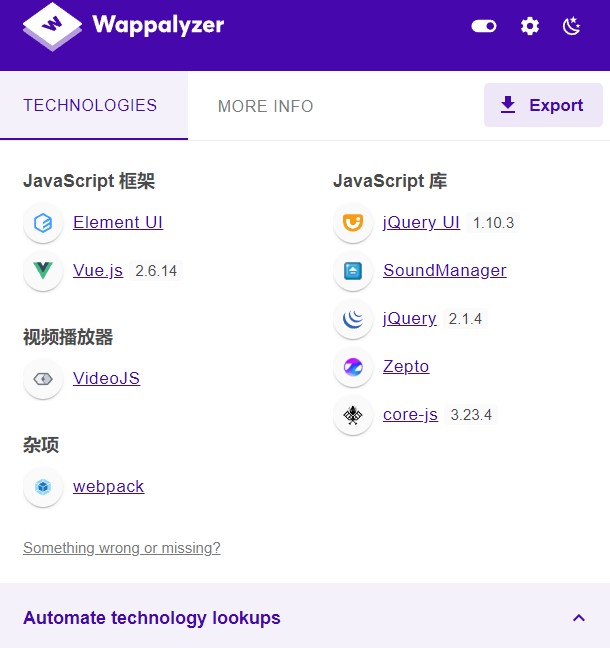Open the Element UI link
Screen dimensions: 610x648
point(118,222)
